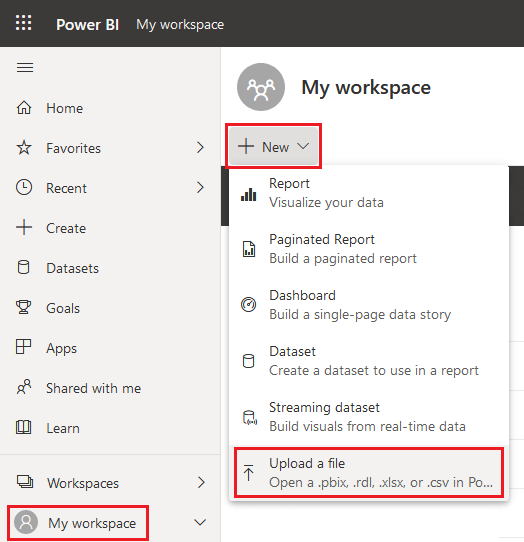Click Power BI title in header
524x542 pixels.
point(87,25)
